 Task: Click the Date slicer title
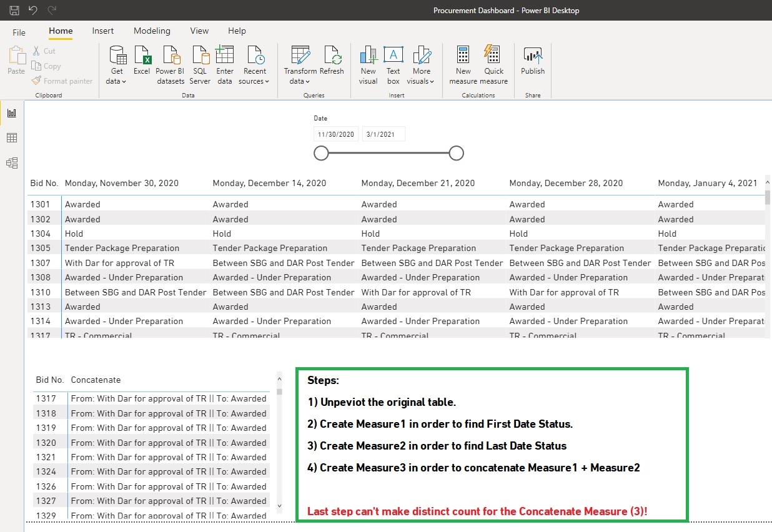coord(320,118)
